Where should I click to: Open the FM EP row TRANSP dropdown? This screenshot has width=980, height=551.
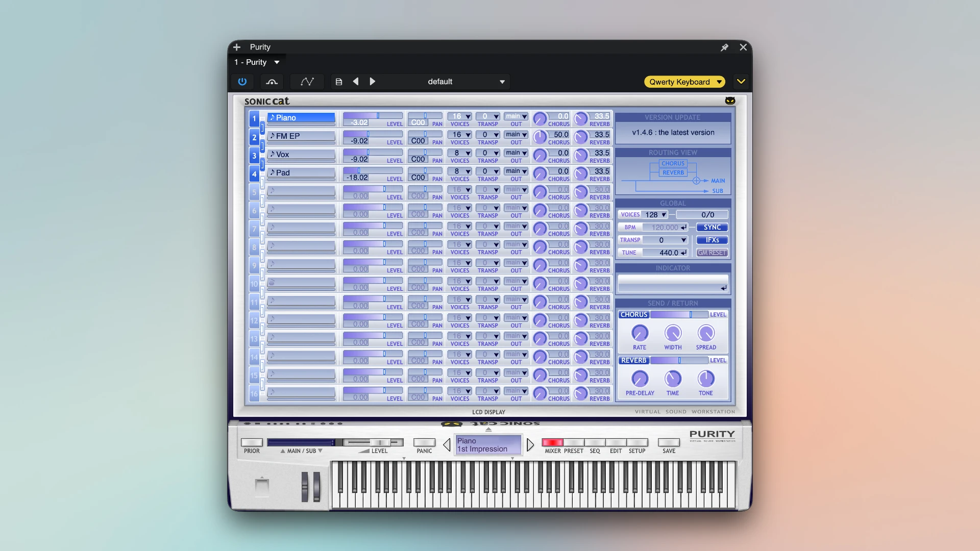point(487,135)
